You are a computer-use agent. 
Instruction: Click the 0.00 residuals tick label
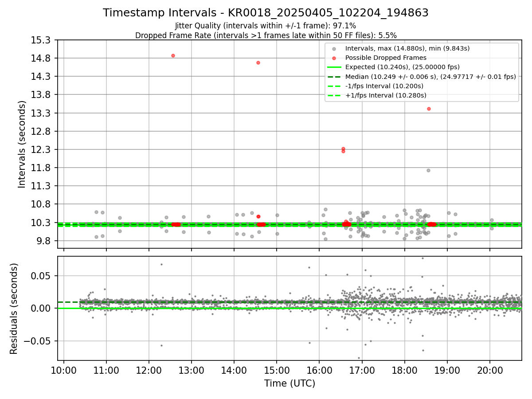click(x=41, y=309)
